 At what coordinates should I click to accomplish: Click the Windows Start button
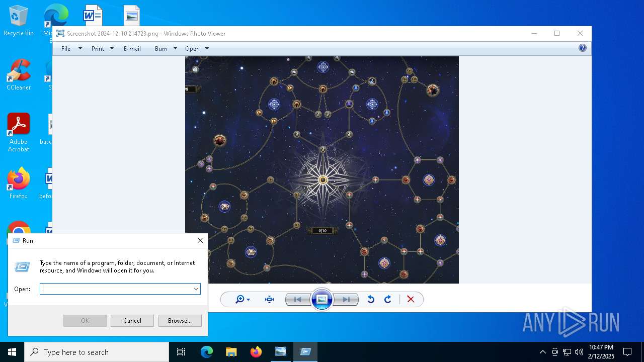(12, 352)
